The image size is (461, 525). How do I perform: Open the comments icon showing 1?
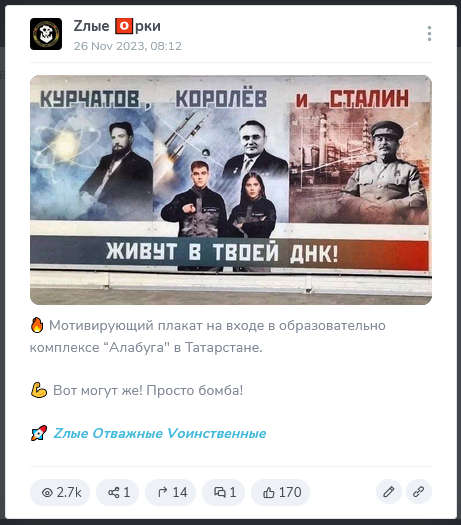(x=224, y=492)
